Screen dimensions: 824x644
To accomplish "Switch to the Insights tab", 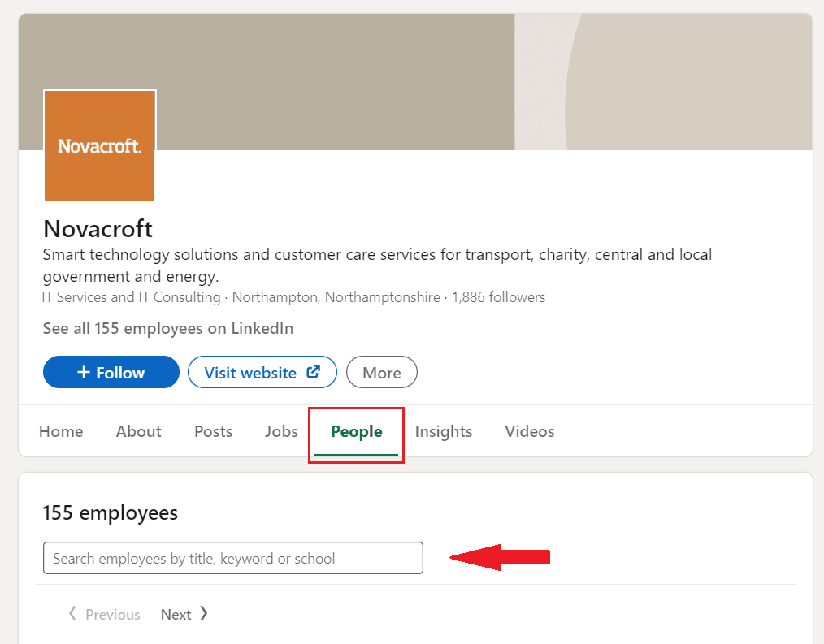I will 444,431.
